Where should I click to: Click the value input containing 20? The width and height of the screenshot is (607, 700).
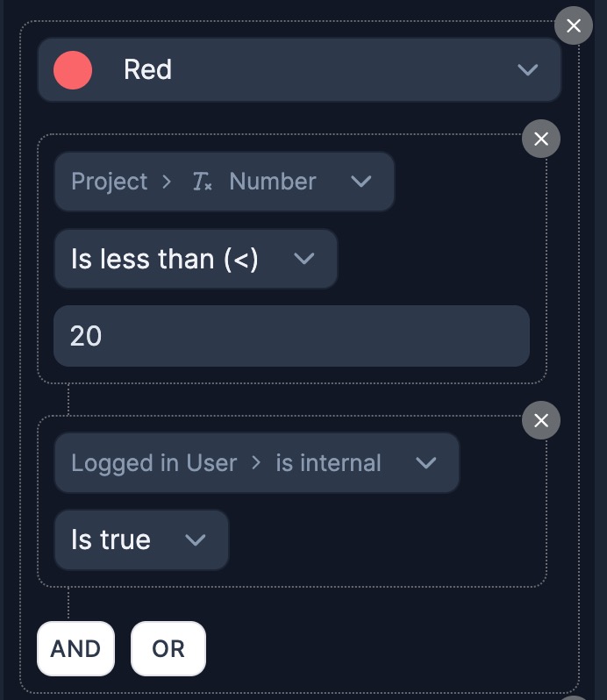pyautogui.click(x=291, y=336)
